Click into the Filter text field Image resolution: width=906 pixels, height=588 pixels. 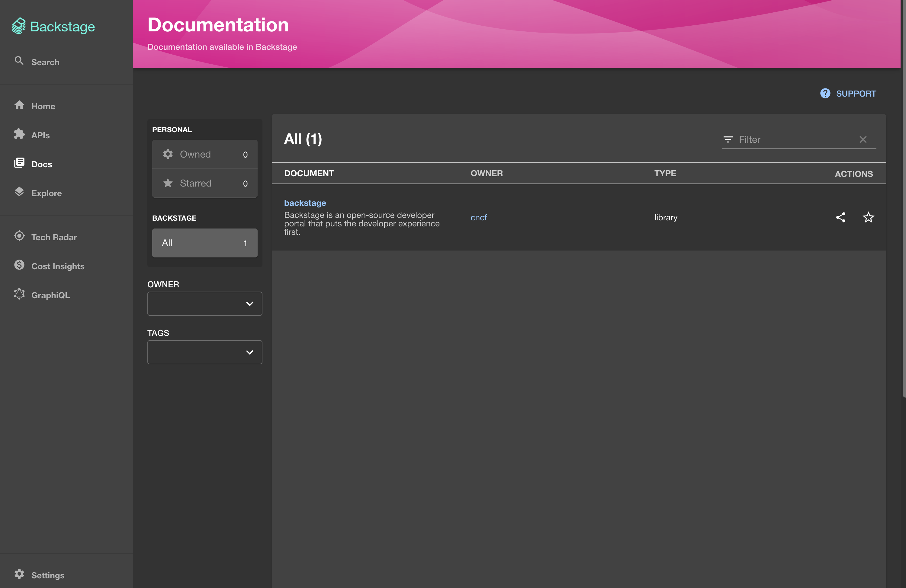coord(795,140)
